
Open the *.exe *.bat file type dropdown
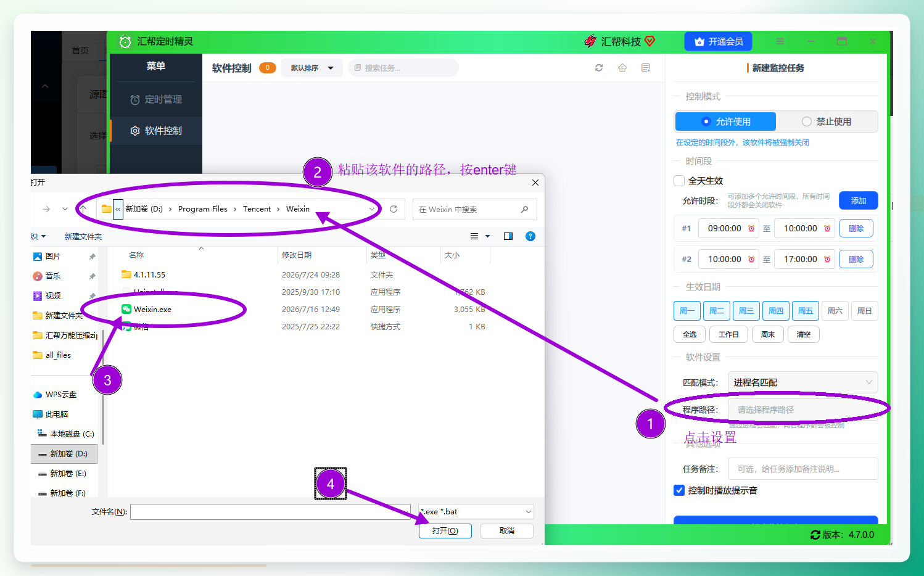476,512
